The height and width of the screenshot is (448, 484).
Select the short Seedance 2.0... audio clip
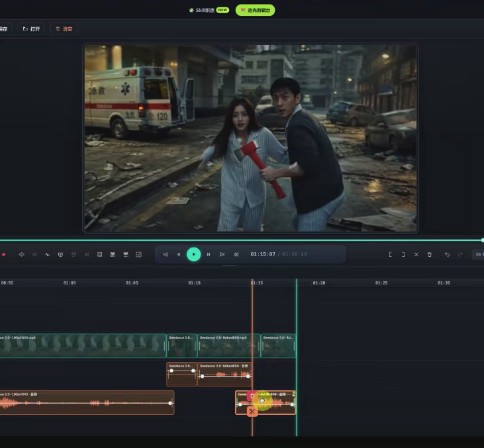(x=182, y=374)
